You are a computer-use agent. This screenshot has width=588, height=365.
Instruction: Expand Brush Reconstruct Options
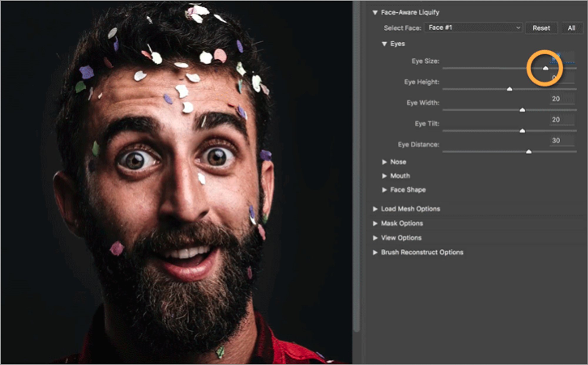[375, 252]
